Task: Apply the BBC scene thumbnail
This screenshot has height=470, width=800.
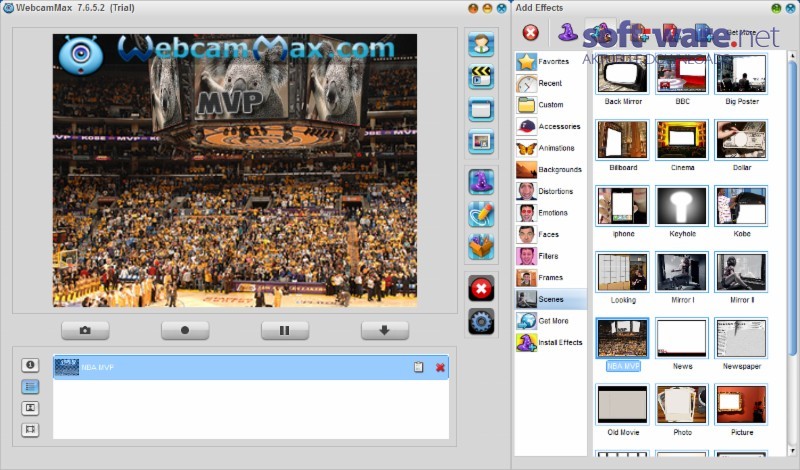Action: pyautogui.click(x=682, y=74)
